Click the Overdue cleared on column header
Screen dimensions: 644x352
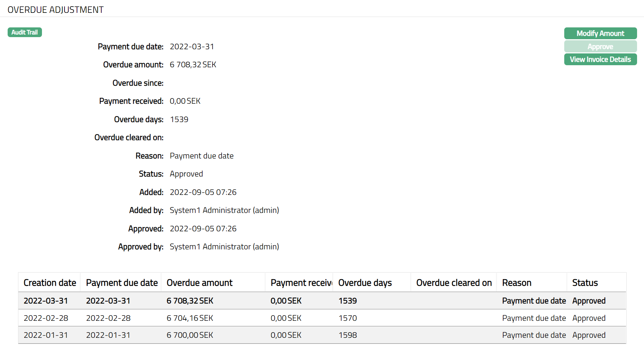pos(454,283)
